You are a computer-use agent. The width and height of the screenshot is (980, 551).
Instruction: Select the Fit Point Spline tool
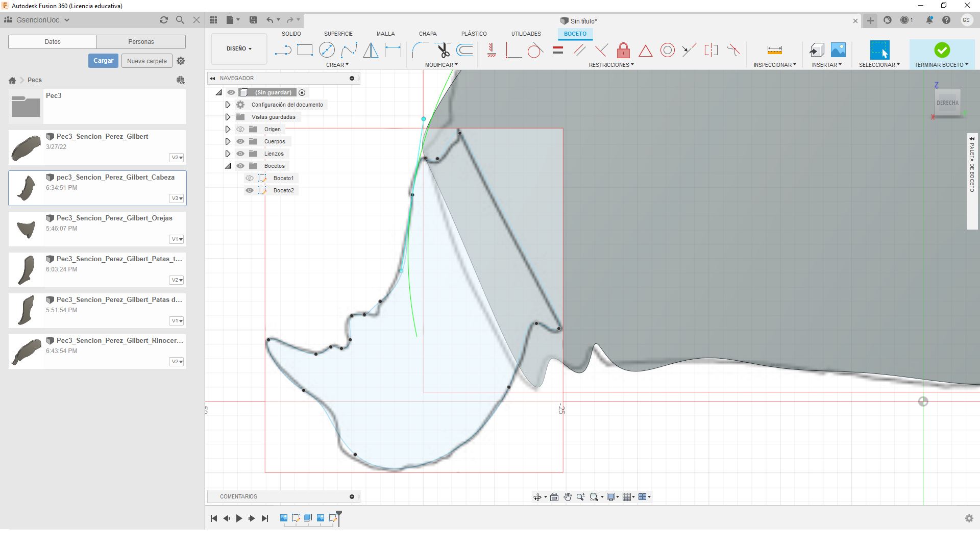[x=349, y=50]
